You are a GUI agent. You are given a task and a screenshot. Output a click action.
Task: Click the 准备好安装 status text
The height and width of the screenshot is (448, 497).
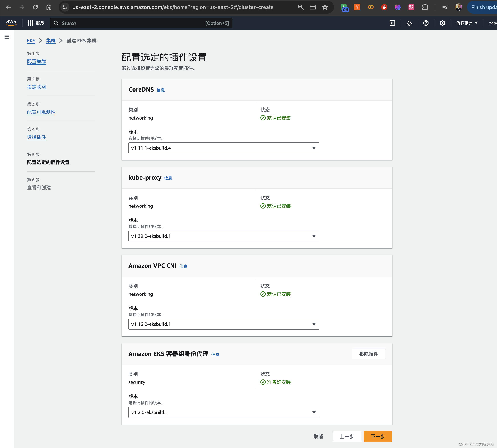pyautogui.click(x=279, y=382)
